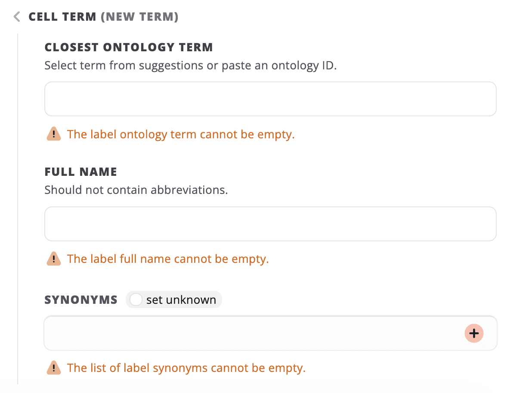Viewport: 532px width, 393px height.
Task: Click the empty CLOSEST ONTOLOGY TERM field
Action: click(270, 99)
